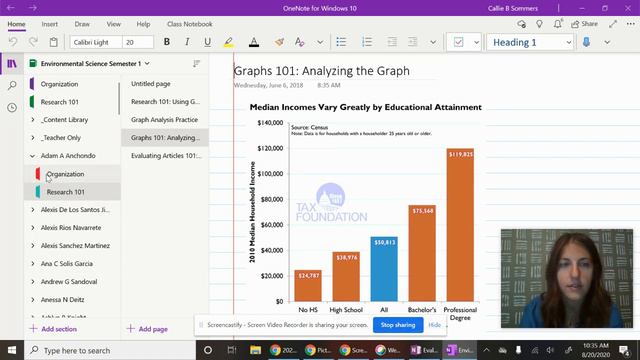Apply yellow text highlight color
Viewport: 640px width, 360px height.
[229, 42]
